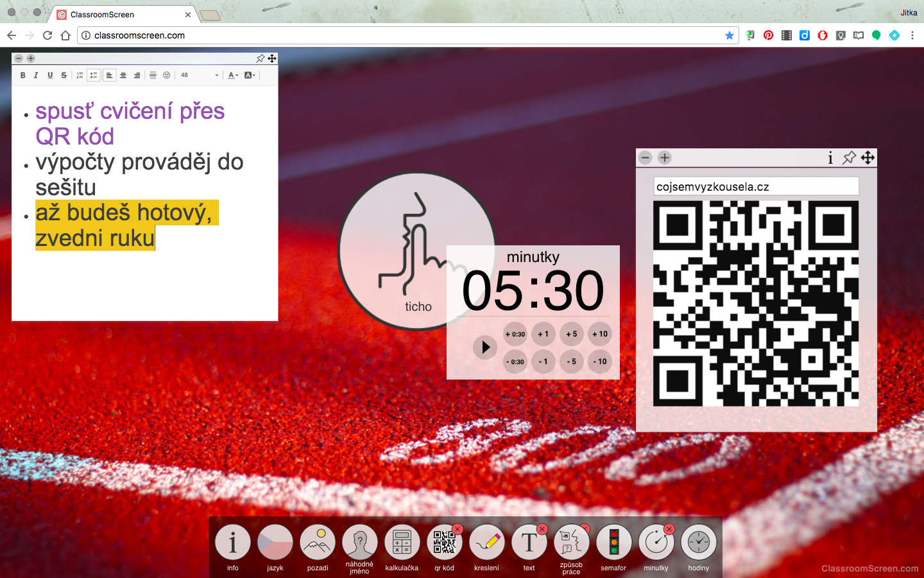924x578 pixels.
Task: Shrink the text widget with minus button
Action: pos(19,58)
